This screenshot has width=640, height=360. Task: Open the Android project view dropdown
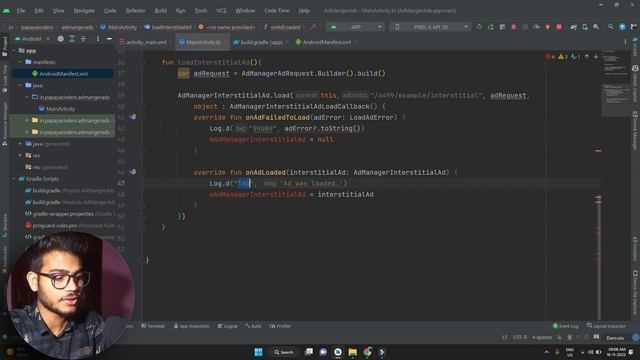(x=32, y=39)
